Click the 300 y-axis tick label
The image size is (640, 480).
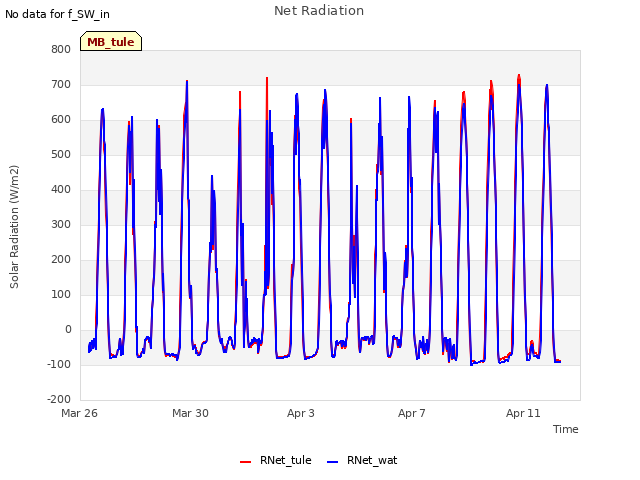[61, 224]
